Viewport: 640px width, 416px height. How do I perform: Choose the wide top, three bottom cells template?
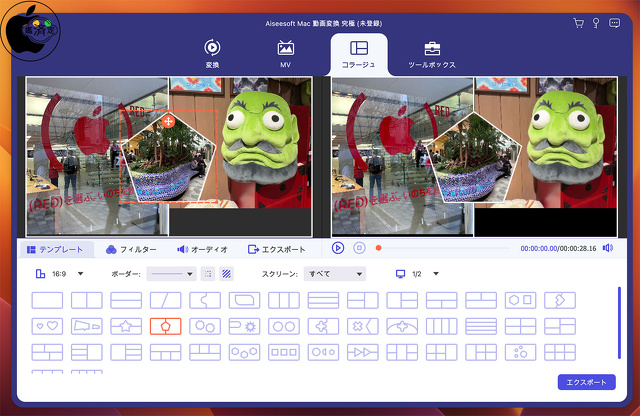[x=166, y=352]
